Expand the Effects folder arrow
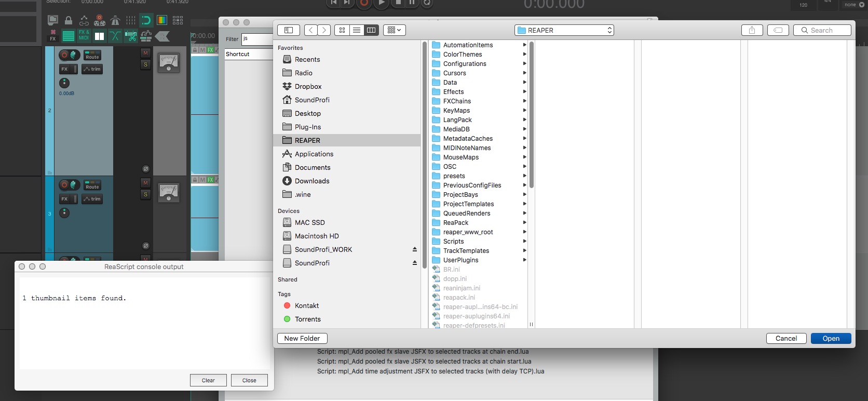 point(524,92)
